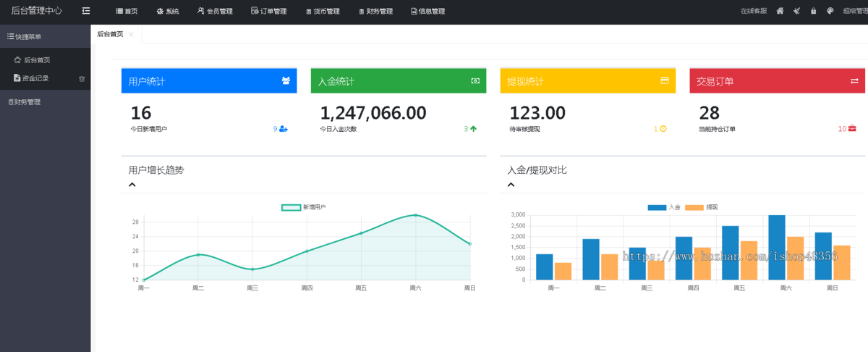Click the 16 new users value
868x352 pixels.
(x=141, y=113)
